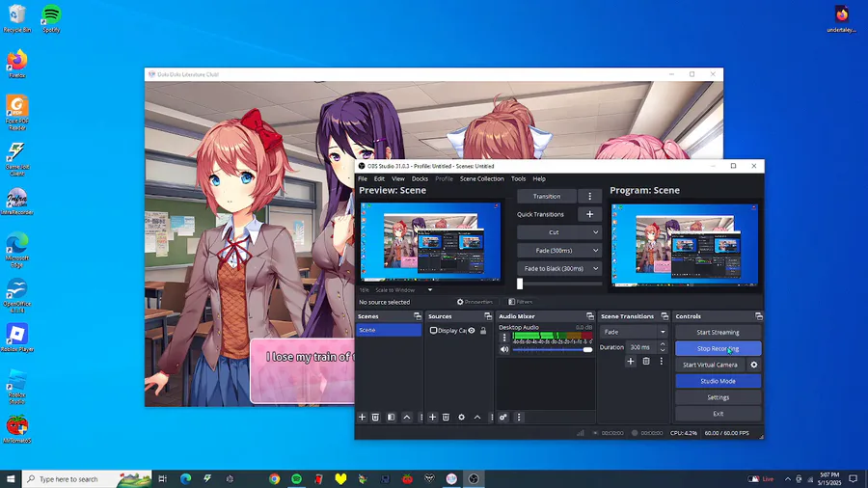Screen dimensions: 868x488
Task: Open the Scene Collection menu
Action: pos(481,178)
